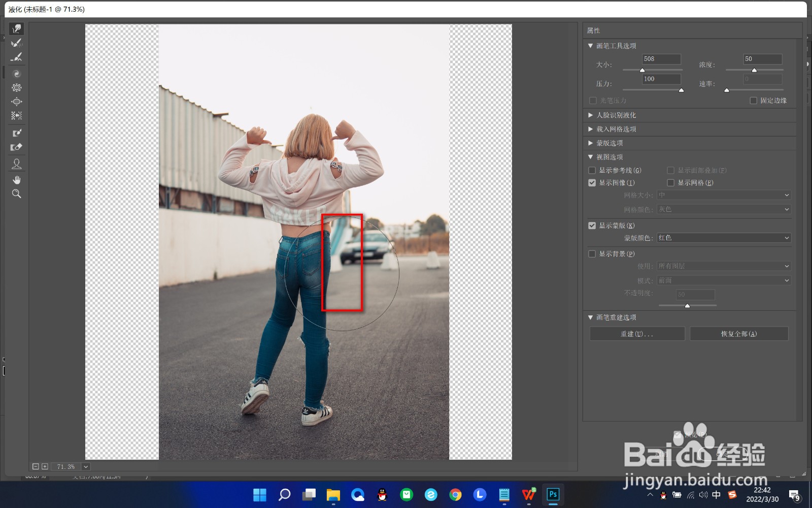Open the zoom percentage dropdown arrow
The image size is (812, 508).
(x=86, y=466)
